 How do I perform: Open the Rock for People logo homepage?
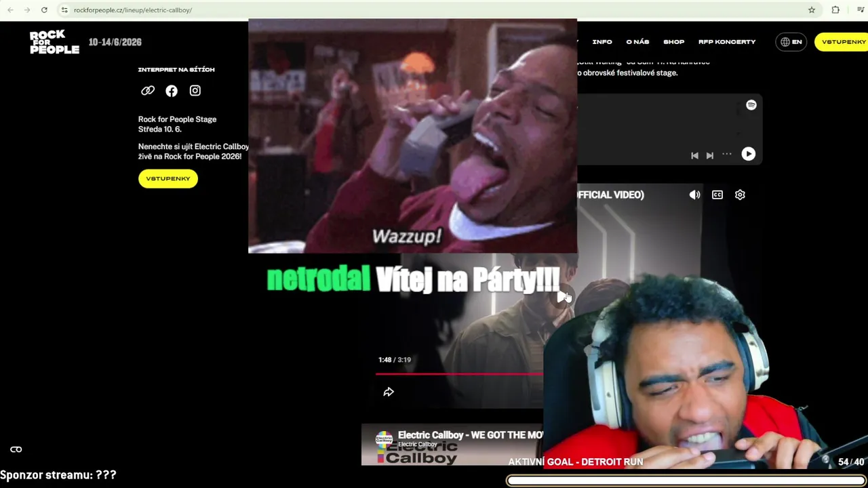pyautogui.click(x=54, y=42)
